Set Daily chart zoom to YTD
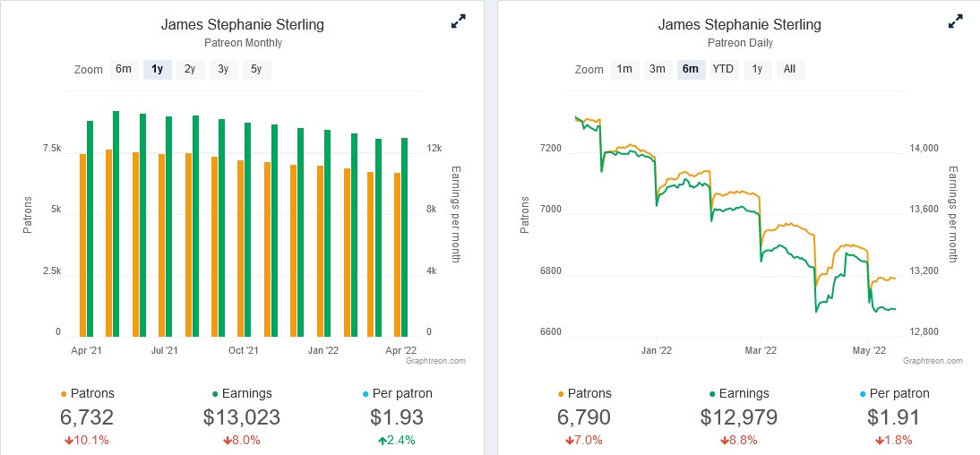 point(724,69)
